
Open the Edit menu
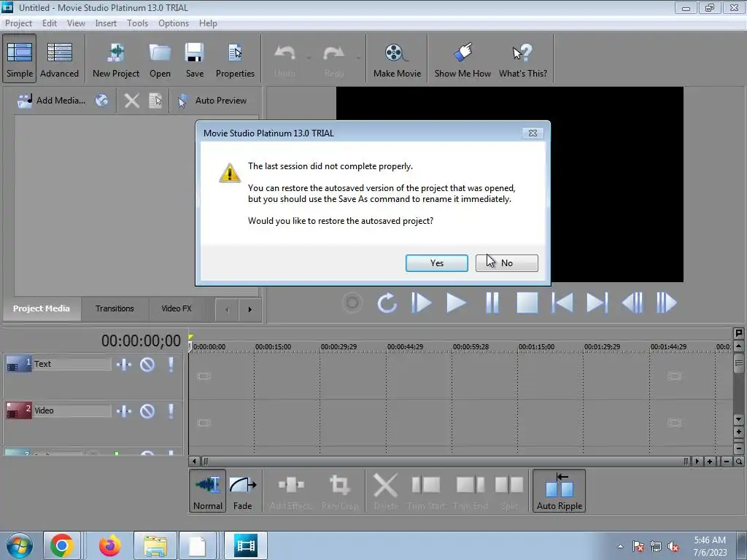point(49,23)
